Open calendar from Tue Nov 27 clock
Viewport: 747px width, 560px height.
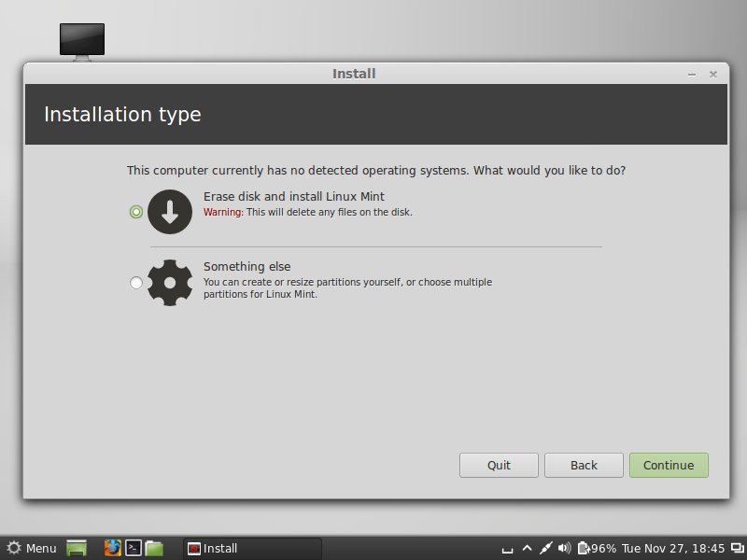click(x=673, y=549)
